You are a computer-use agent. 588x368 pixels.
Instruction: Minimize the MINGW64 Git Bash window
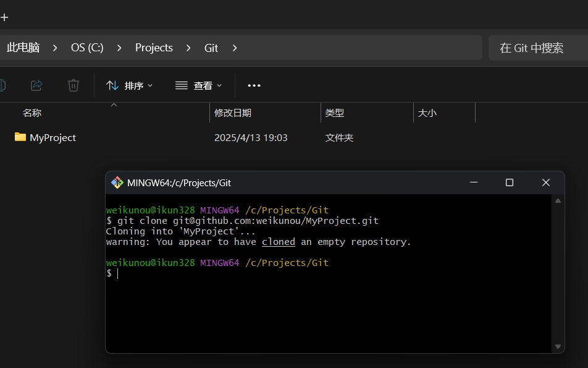click(474, 182)
